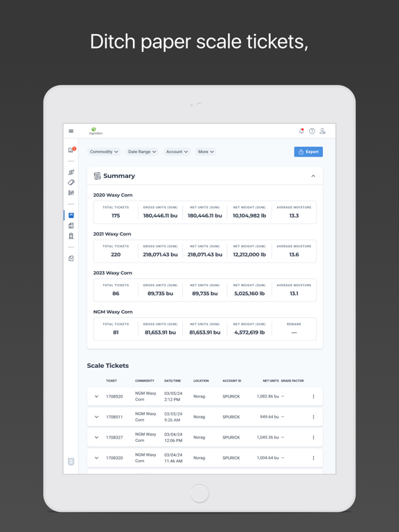Open the Commodity filter dropdown
This screenshot has height=532, width=399.
pos(104,152)
